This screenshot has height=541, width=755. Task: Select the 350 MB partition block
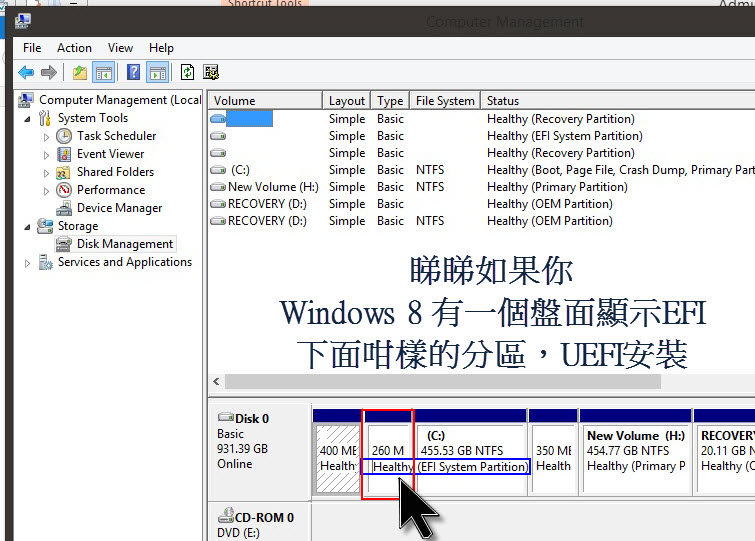tap(553, 458)
